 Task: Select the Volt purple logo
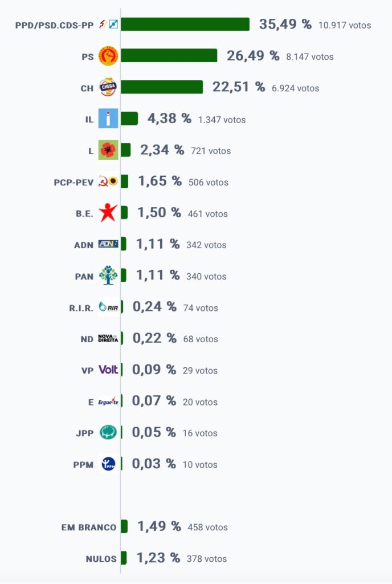(108, 370)
